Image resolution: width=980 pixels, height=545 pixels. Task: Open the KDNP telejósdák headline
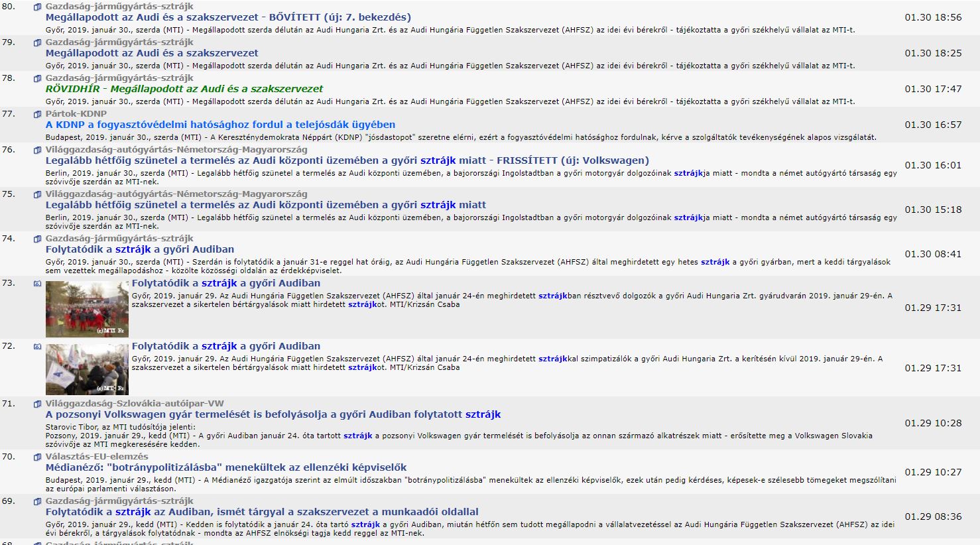pos(220,125)
